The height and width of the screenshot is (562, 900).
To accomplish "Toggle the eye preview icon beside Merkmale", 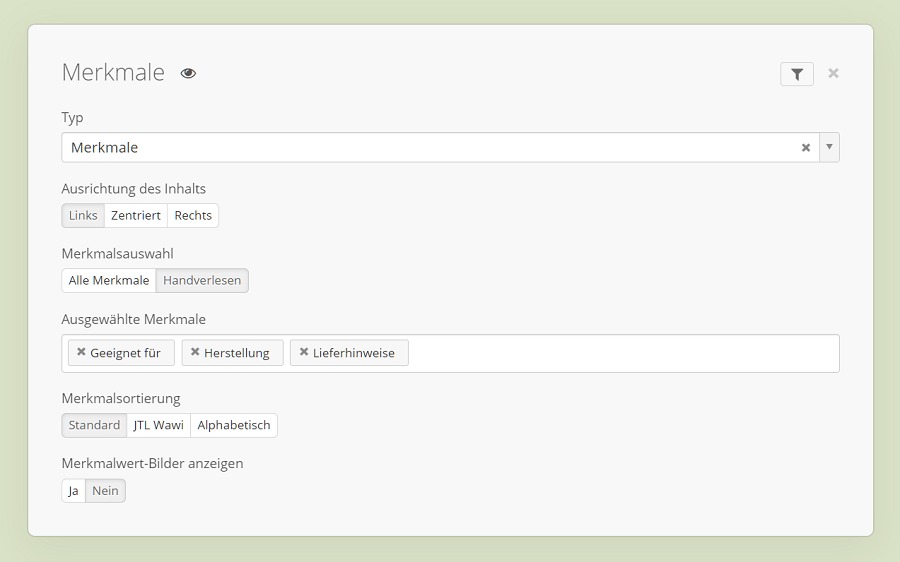I will pyautogui.click(x=188, y=73).
